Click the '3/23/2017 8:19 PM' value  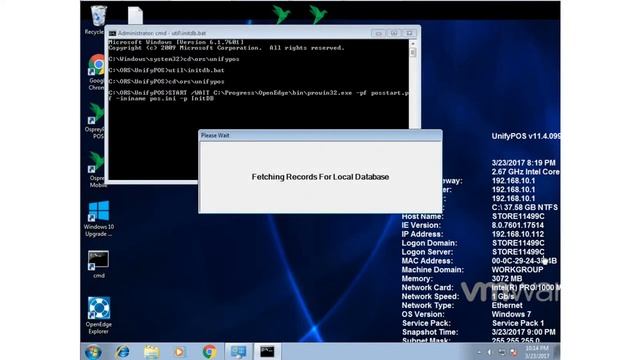[523, 163]
